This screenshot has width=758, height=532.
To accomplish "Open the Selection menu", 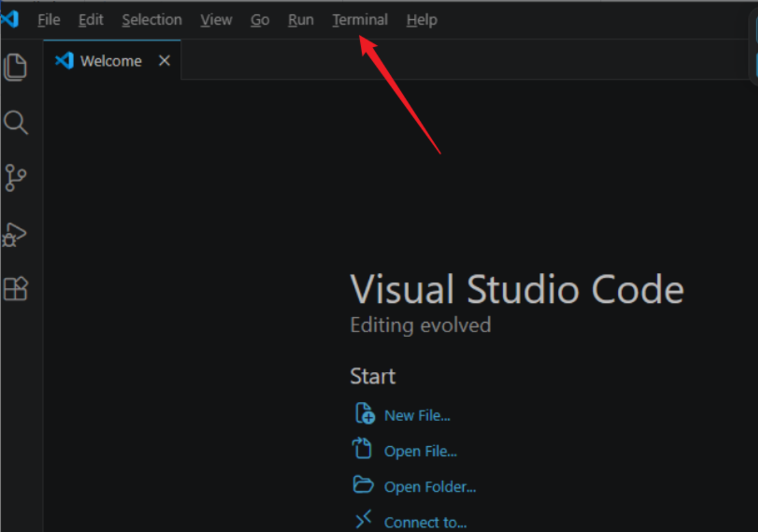I will [152, 20].
